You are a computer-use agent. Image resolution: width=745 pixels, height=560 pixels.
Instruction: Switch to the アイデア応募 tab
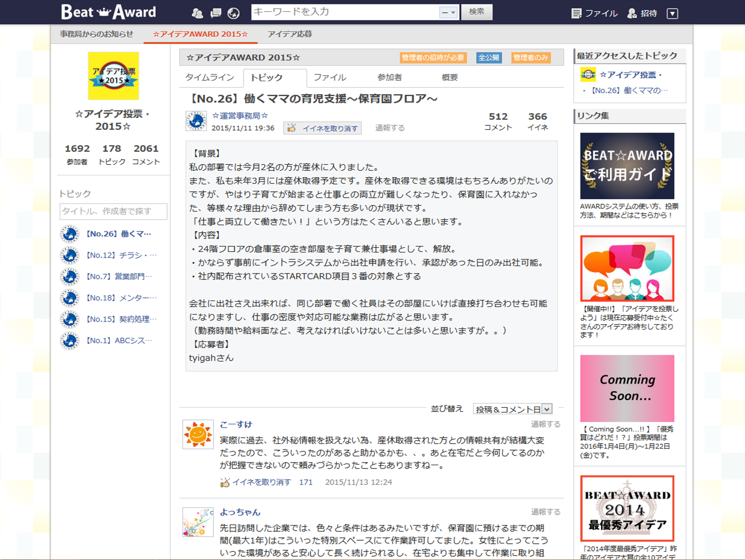click(290, 34)
